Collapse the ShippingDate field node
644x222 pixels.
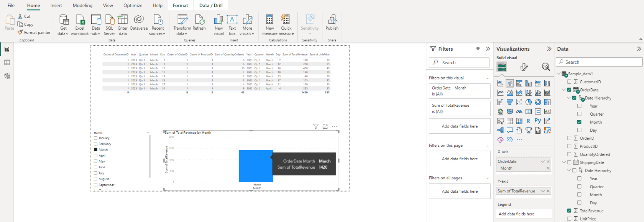[x=564, y=162]
